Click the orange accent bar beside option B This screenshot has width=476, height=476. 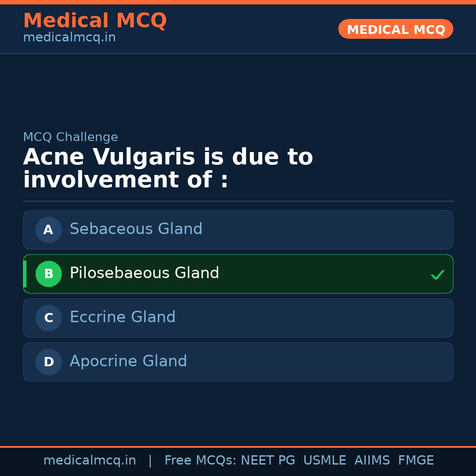(x=24, y=274)
